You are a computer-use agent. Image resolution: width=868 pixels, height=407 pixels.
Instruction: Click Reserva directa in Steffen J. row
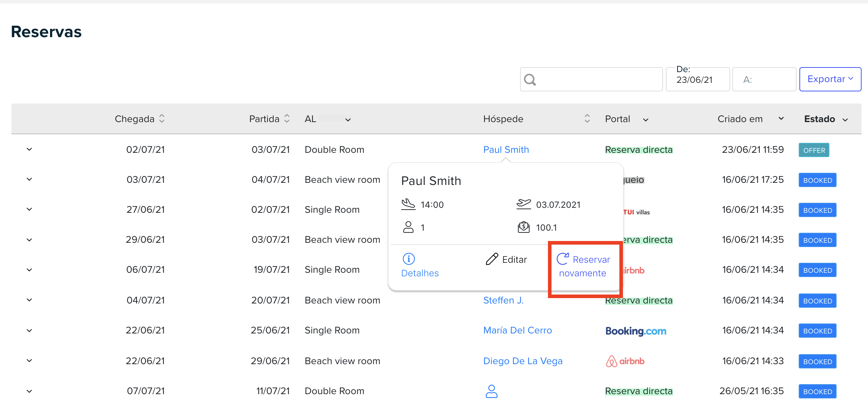639,300
